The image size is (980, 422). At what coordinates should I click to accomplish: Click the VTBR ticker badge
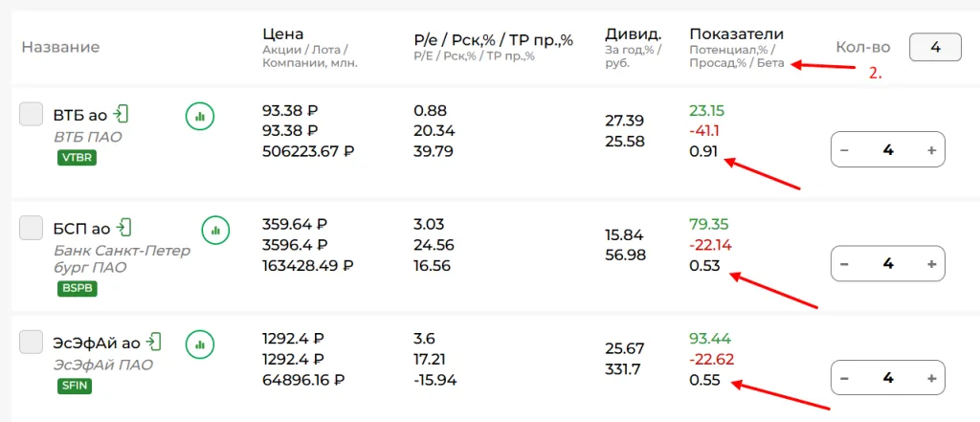77,157
